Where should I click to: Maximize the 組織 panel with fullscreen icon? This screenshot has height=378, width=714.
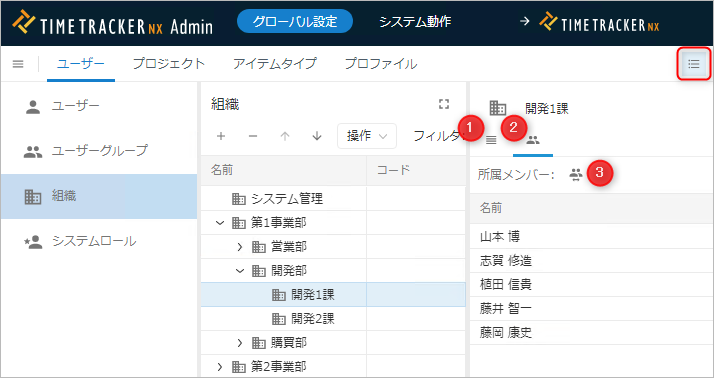click(x=444, y=104)
